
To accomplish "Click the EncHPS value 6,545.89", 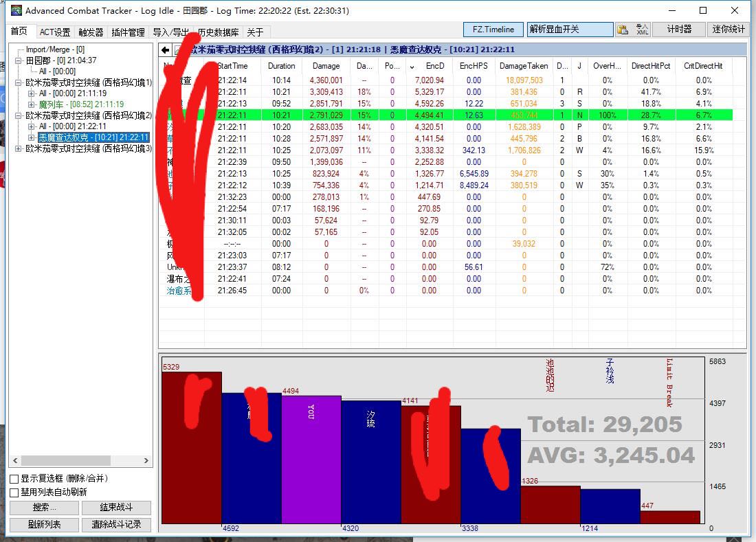I will tap(474, 174).
